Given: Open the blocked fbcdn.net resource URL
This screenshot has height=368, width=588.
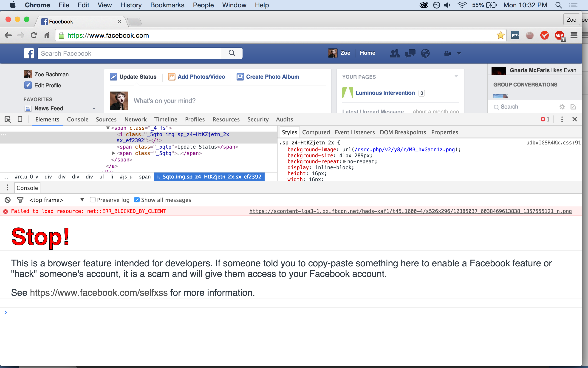Looking at the screenshot, I should 410,211.
